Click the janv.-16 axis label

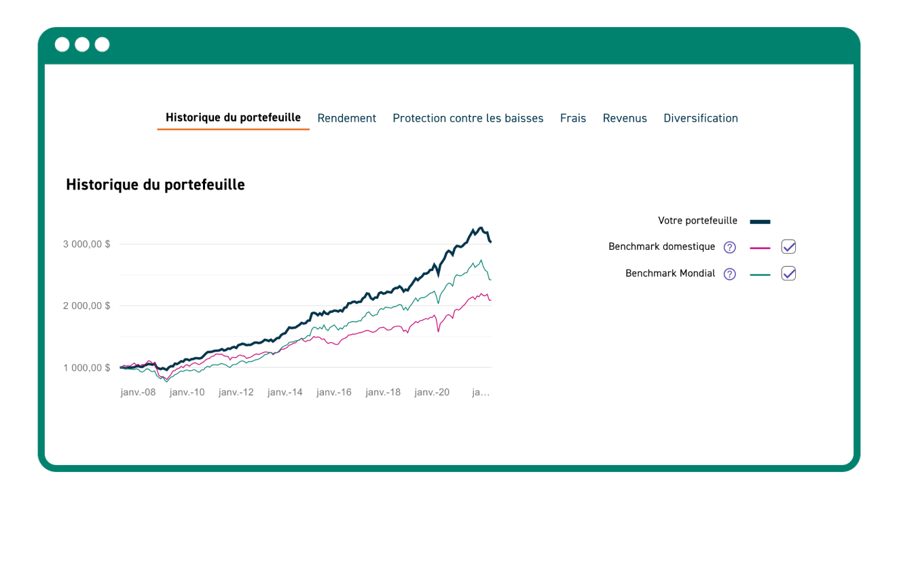tap(333, 392)
